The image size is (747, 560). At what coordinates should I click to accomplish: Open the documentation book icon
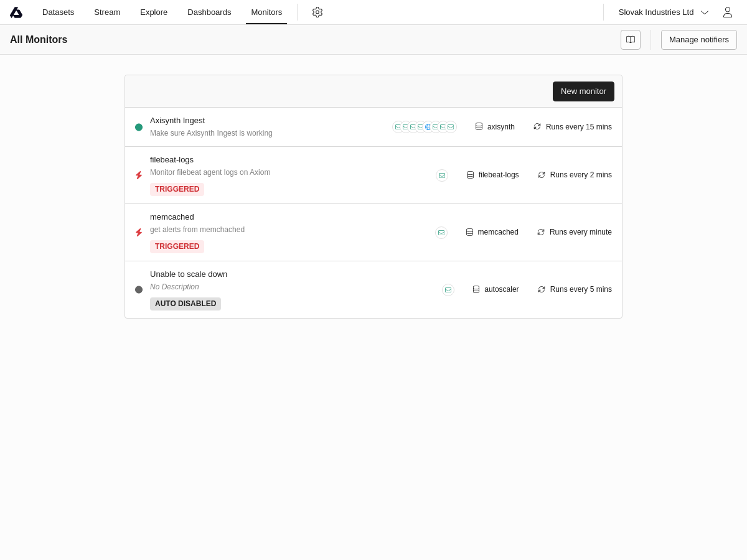(x=631, y=40)
